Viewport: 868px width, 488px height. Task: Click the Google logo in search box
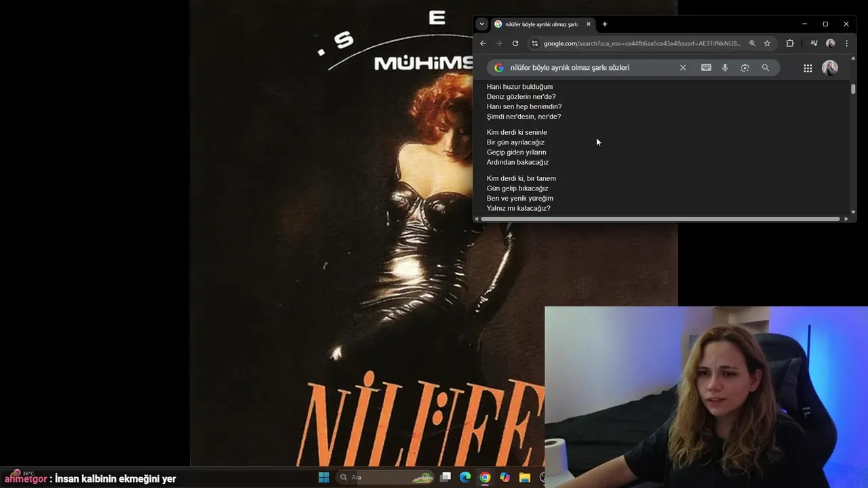click(x=499, y=68)
